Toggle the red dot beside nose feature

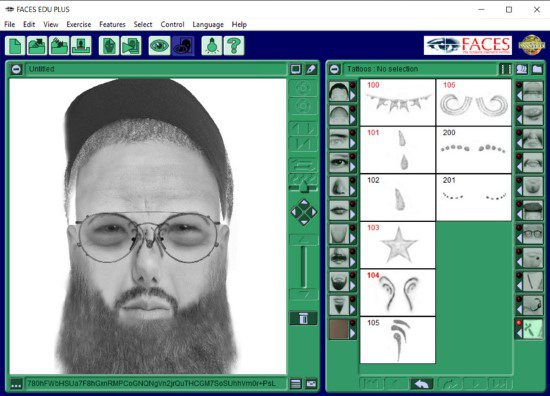(353, 180)
